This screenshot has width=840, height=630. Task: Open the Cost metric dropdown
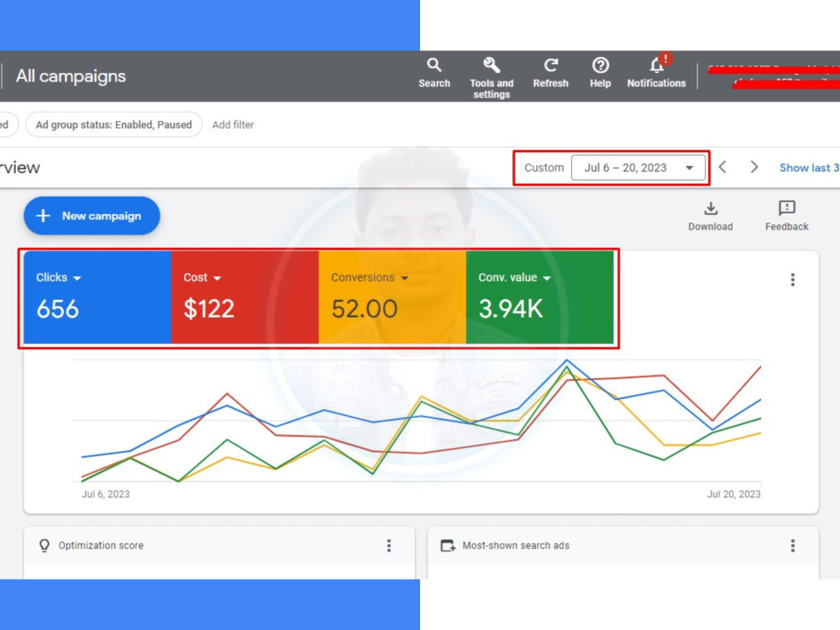pos(202,277)
